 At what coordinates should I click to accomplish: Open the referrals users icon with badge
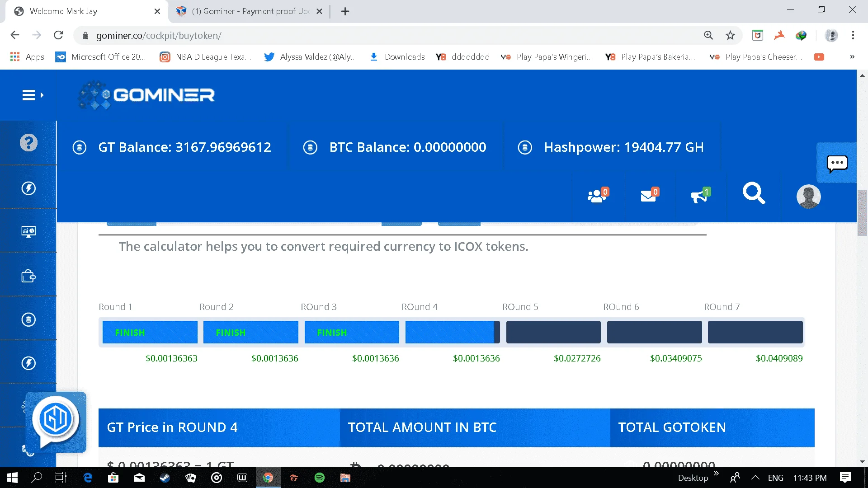pos(598,195)
